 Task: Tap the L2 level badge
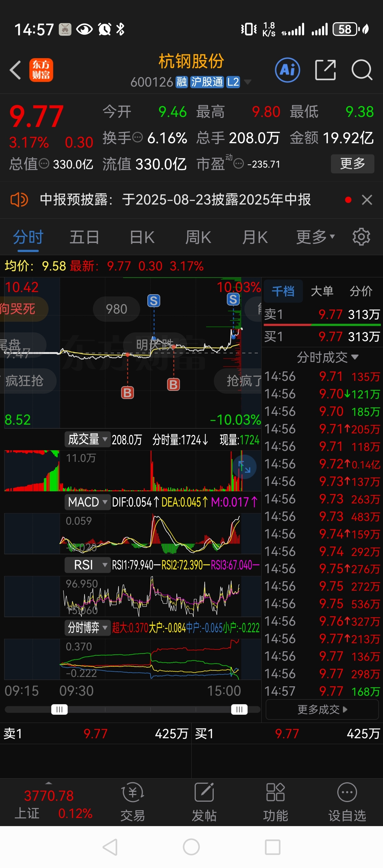(x=233, y=82)
